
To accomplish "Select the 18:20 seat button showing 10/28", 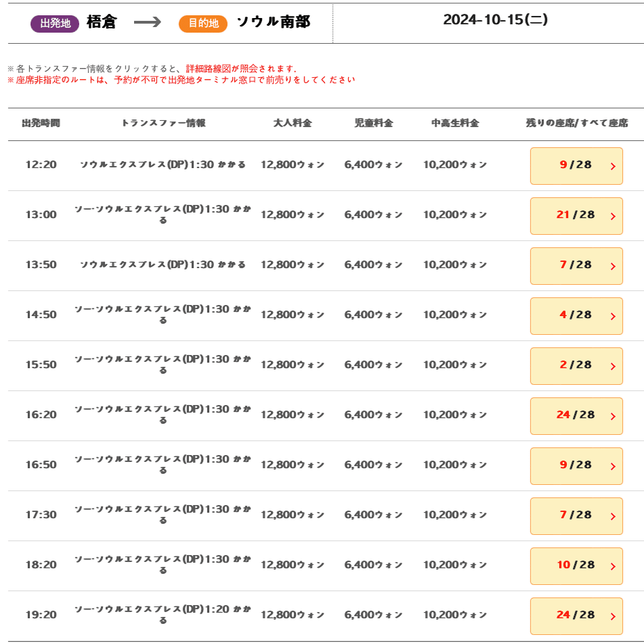I will (x=576, y=565).
